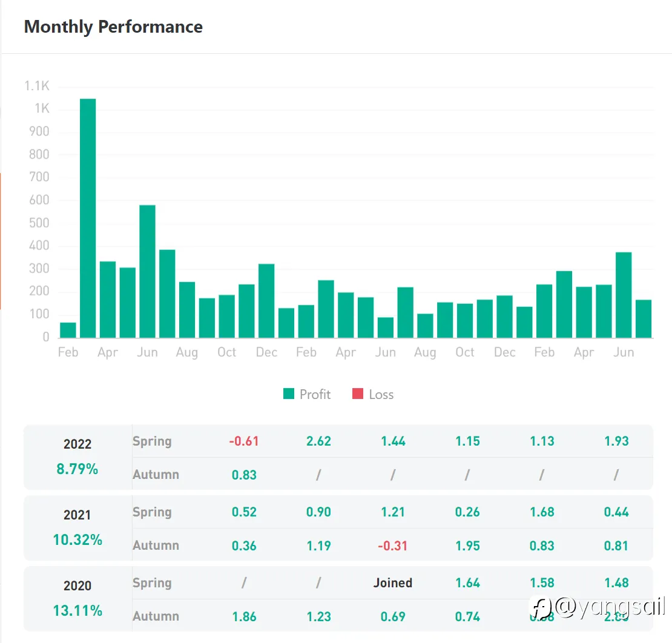
Task: Click the tallest bar near 1K
Action: click(88, 218)
